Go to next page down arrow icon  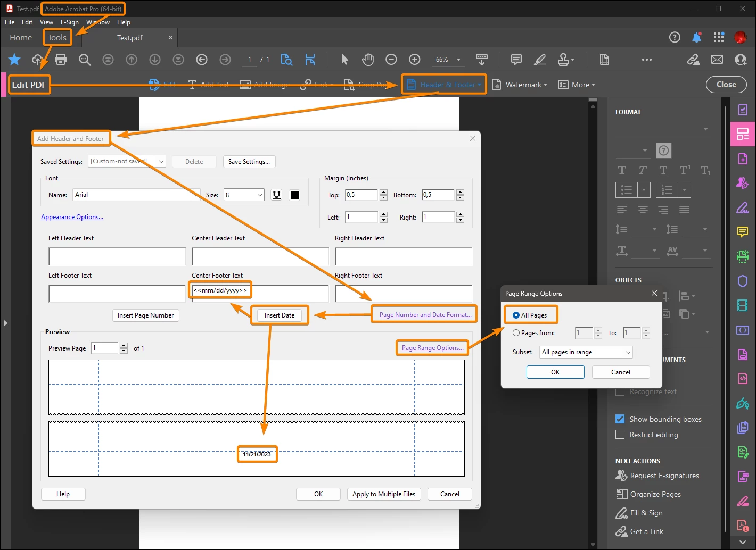coord(155,60)
